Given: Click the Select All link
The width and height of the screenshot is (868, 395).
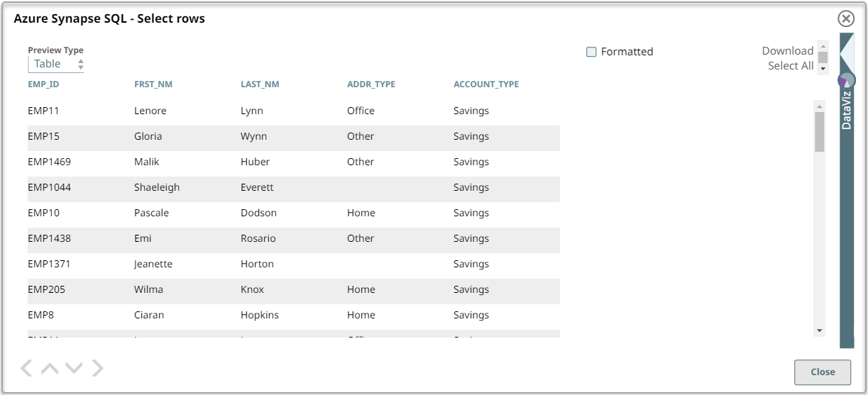Looking at the screenshot, I should tap(791, 65).
